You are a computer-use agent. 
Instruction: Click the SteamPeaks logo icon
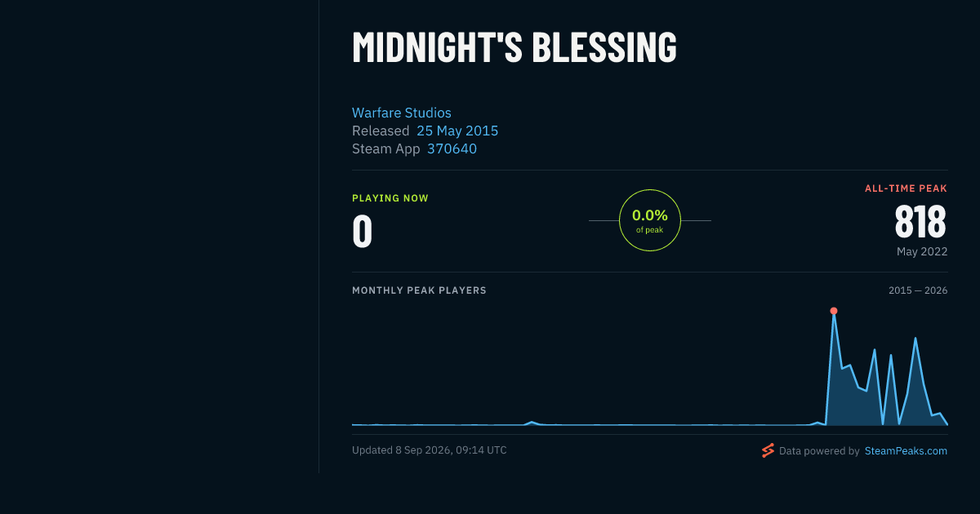pos(768,450)
